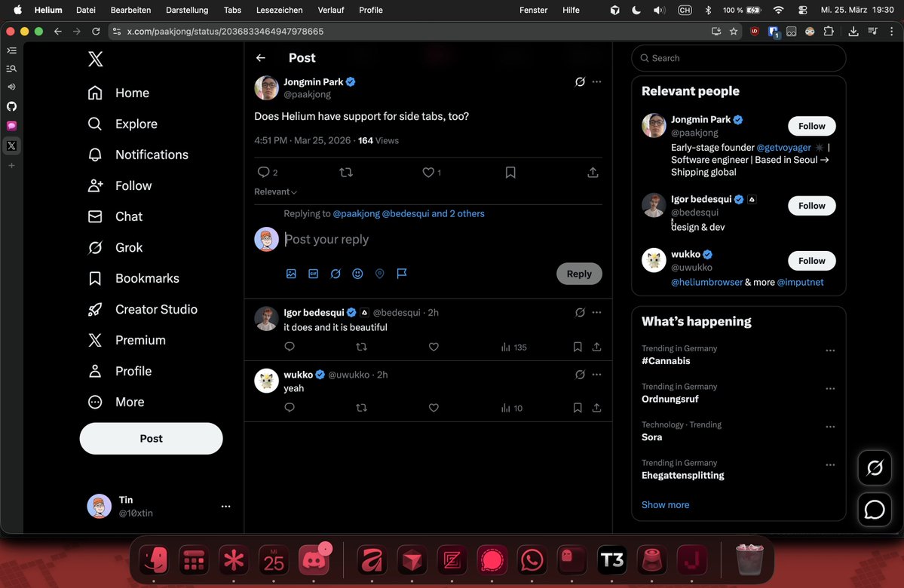Reply icon on main post with 2 replies

[x=268, y=173]
